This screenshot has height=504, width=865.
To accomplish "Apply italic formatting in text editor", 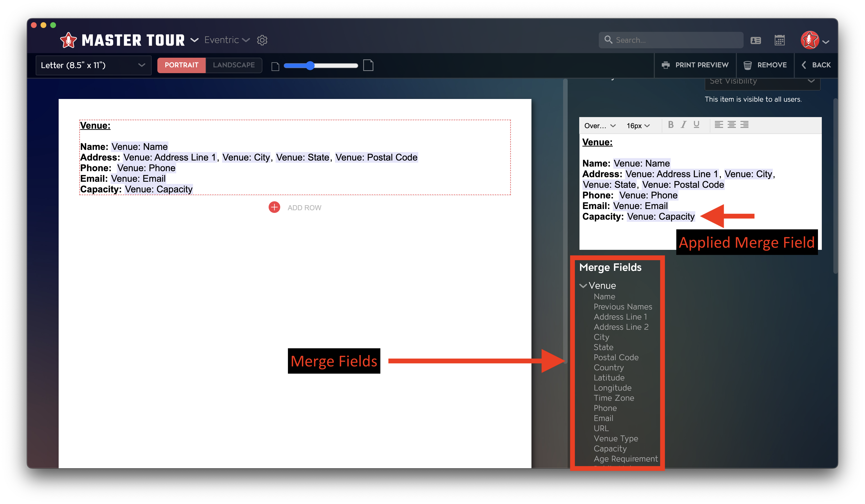I will (x=684, y=125).
